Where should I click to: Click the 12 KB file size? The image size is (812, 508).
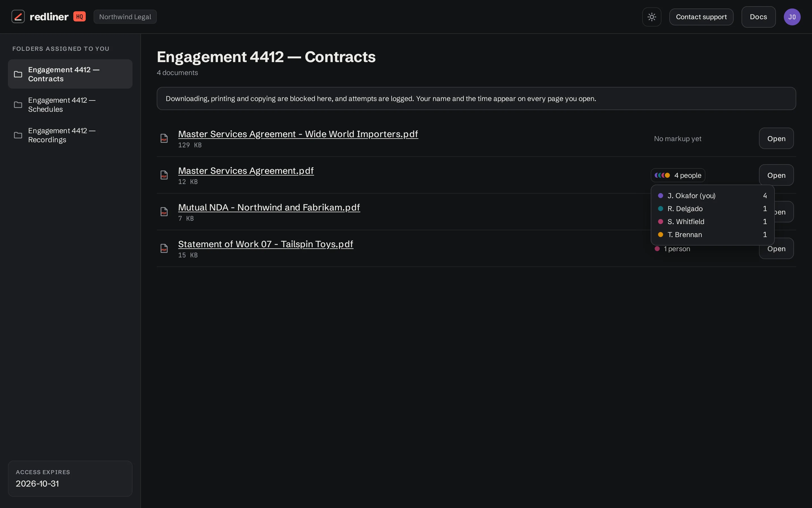(187, 182)
